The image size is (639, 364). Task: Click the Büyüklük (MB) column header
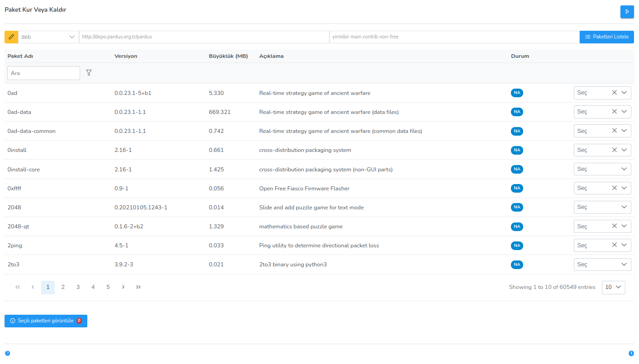coord(228,56)
